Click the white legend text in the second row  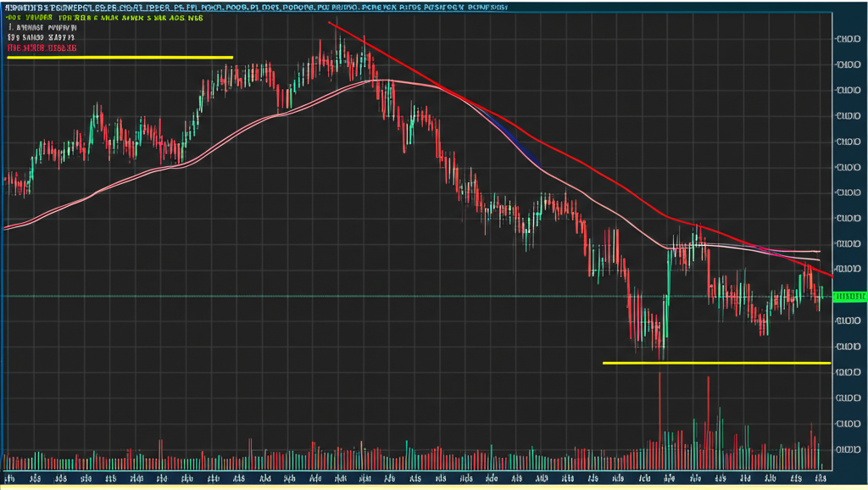coord(42,27)
